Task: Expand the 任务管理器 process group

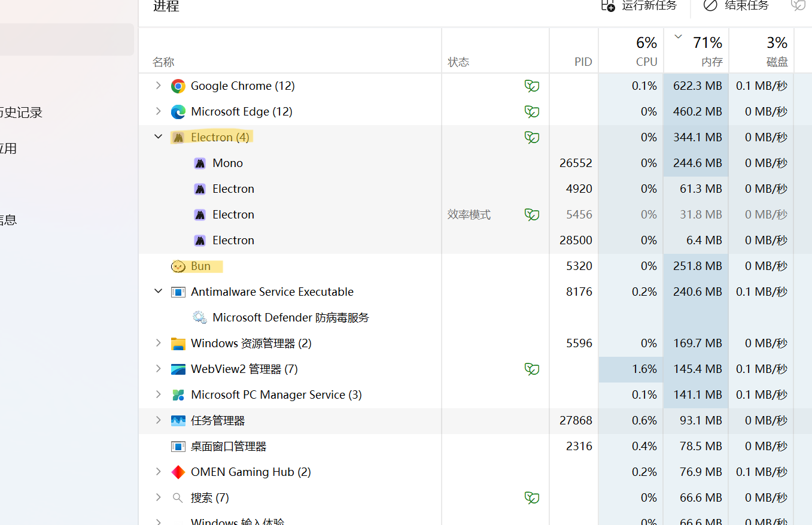Action: [158, 420]
